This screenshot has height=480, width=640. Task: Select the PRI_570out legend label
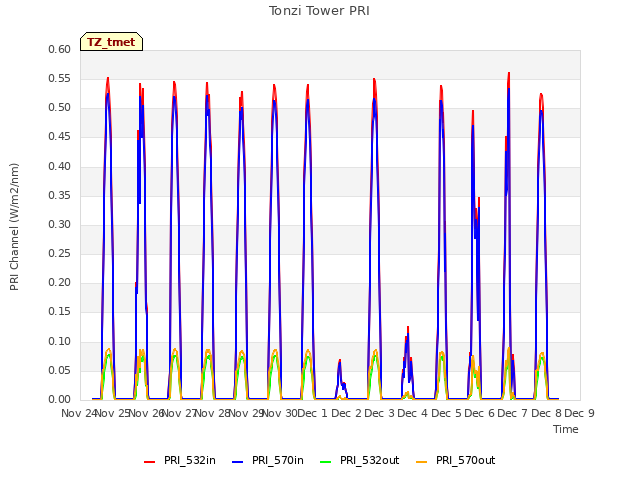pos(466,460)
